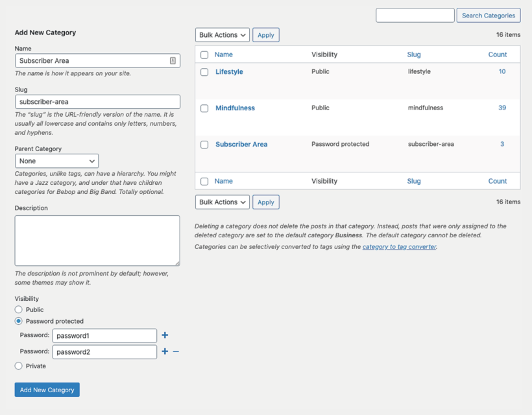Choose Private visibility for the category
This screenshot has width=532, height=415.
tap(19, 366)
